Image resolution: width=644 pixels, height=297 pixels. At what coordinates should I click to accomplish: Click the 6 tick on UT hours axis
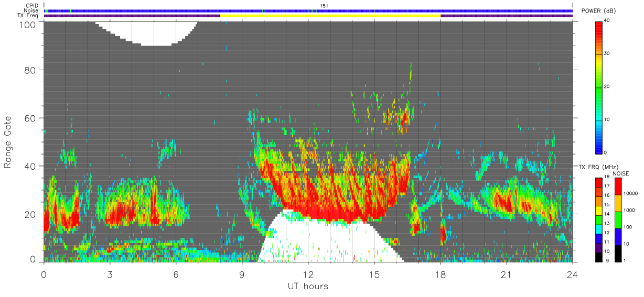coord(176,274)
